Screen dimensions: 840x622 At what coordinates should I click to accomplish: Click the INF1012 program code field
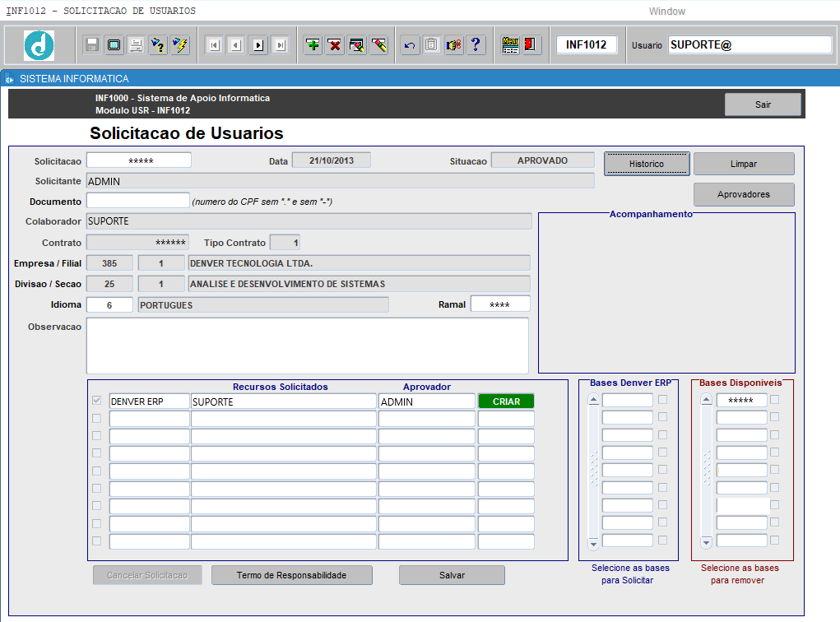pos(586,45)
